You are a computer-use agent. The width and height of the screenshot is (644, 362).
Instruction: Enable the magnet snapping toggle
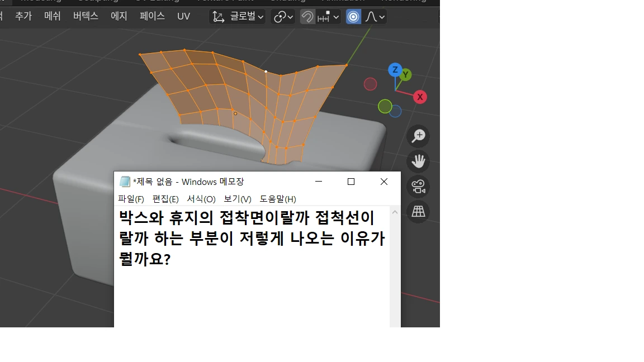point(307,17)
